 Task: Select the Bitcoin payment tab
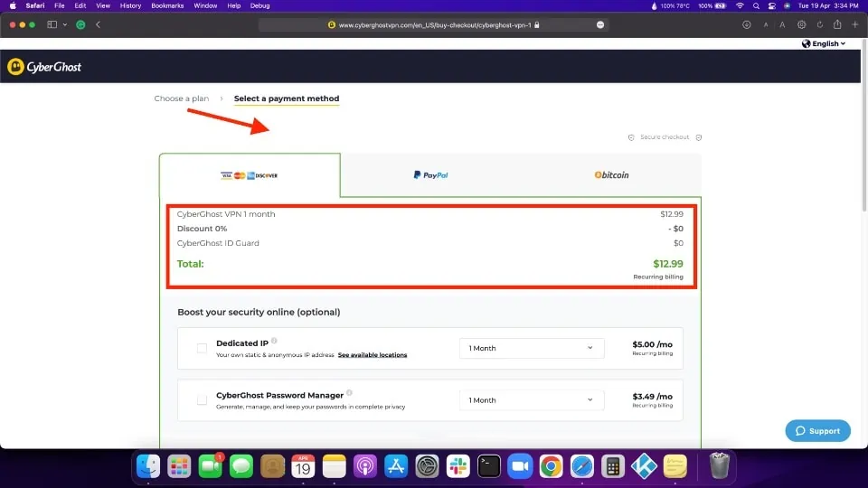611,175
